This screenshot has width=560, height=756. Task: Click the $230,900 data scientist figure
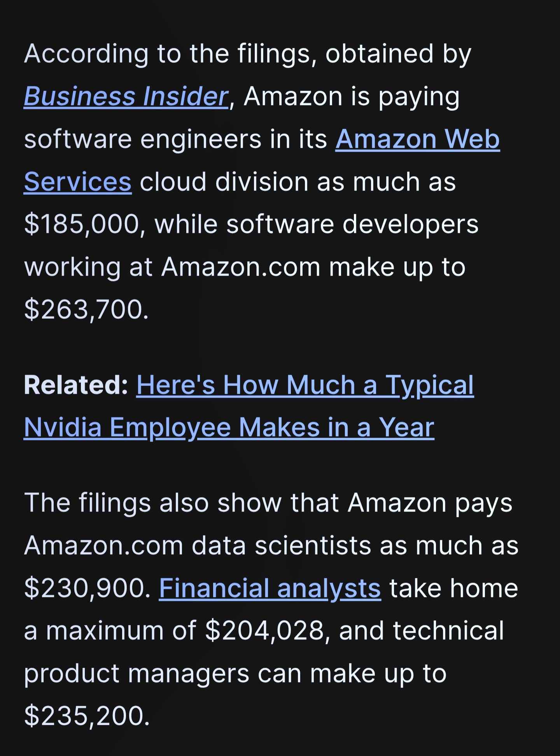86,588
